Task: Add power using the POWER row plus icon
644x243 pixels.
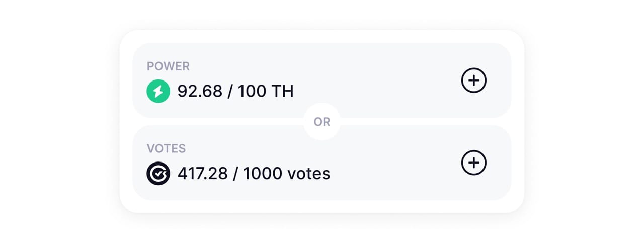Action: [x=474, y=80]
